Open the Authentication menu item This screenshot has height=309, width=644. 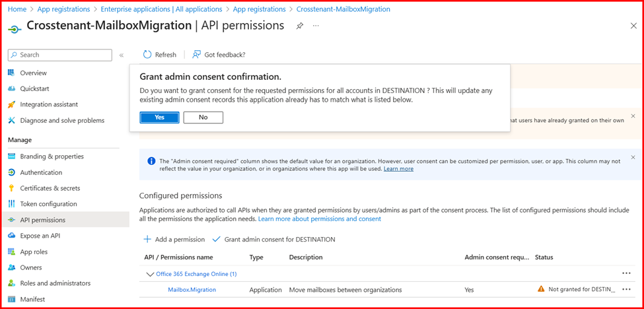[x=41, y=172]
